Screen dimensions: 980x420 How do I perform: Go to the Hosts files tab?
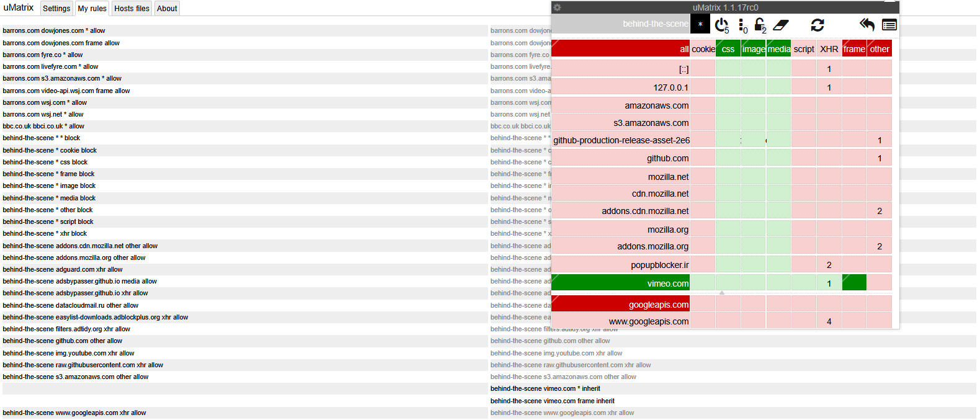coord(131,9)
